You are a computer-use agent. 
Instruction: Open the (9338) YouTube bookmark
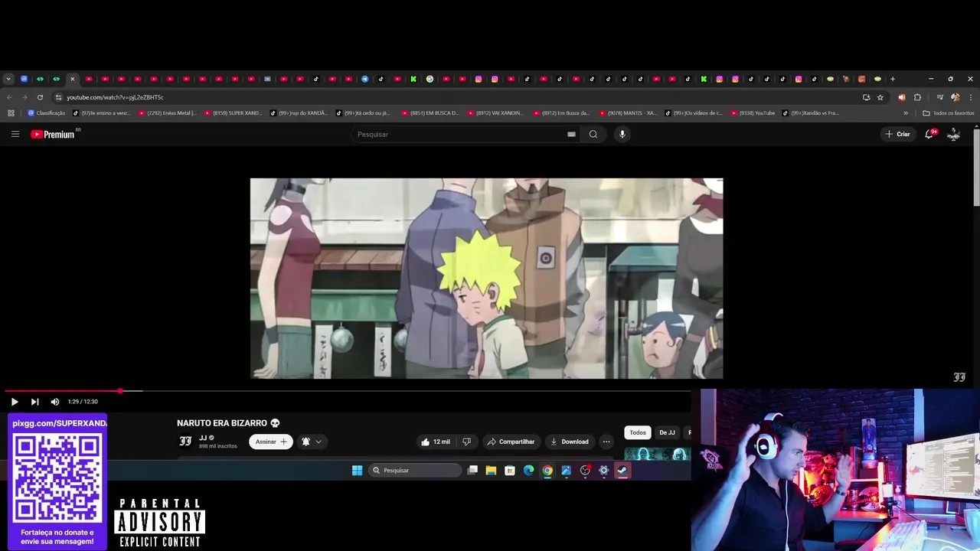click(x=753, y=113)
